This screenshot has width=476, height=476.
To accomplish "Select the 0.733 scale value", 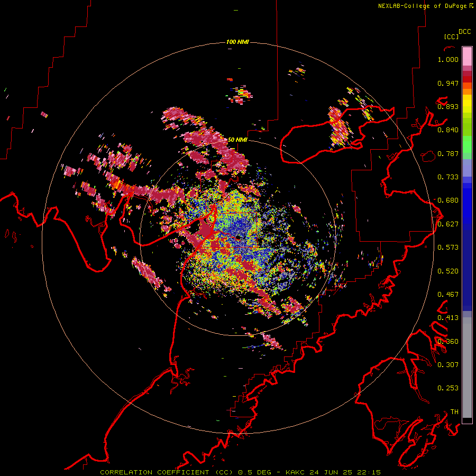I will click(448, 177).
